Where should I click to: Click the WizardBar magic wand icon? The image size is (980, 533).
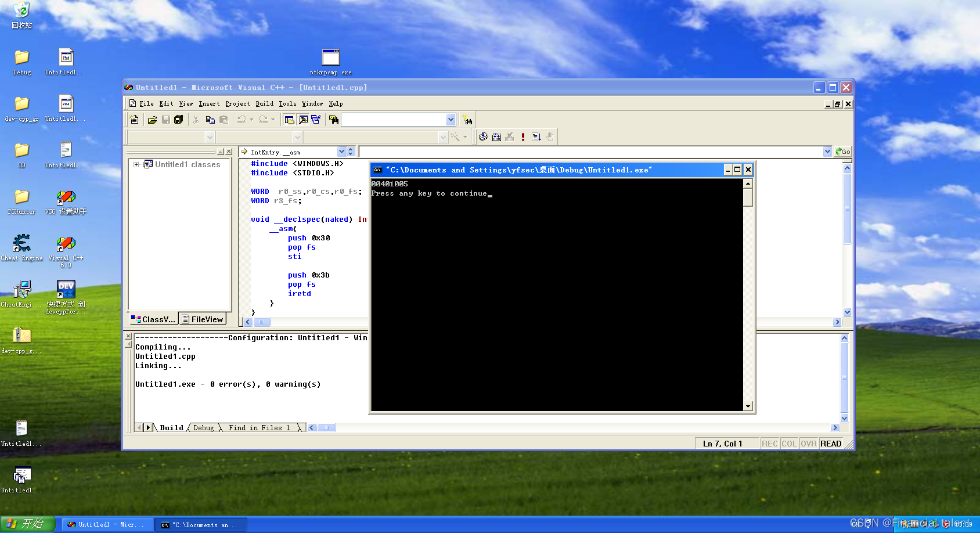tap(455, 137)
